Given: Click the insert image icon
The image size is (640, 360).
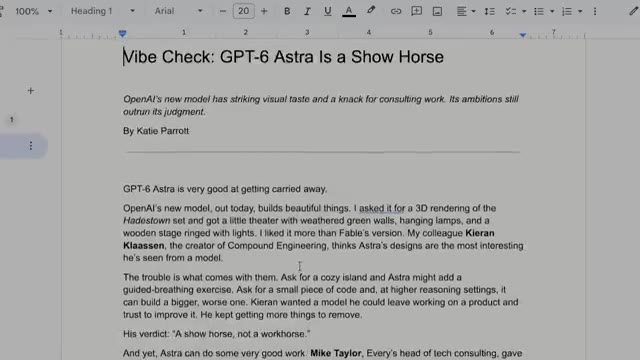Looking at the screenshot, I should click(437, 11).
